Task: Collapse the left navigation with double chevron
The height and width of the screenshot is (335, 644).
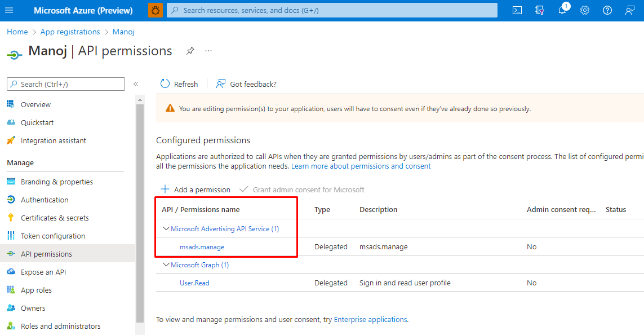Action: [136, 84]
